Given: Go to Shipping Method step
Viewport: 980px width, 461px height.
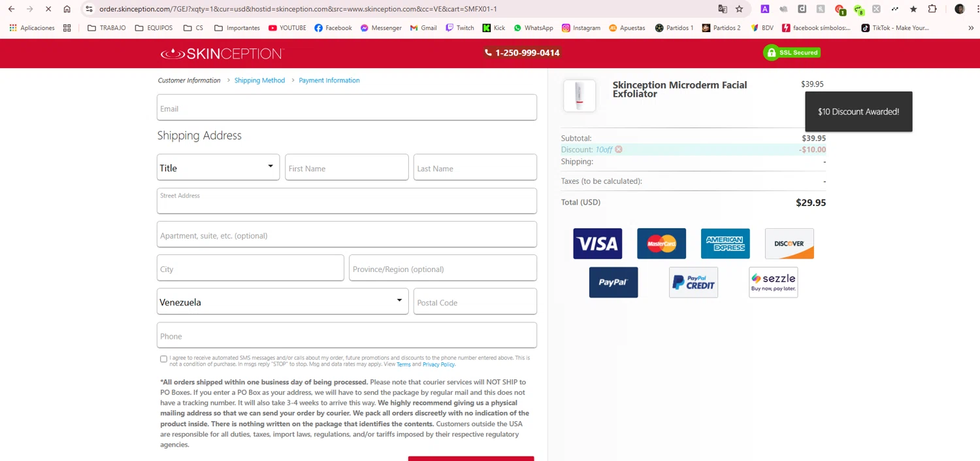Looking at the screenshot, I should point(259,80).
